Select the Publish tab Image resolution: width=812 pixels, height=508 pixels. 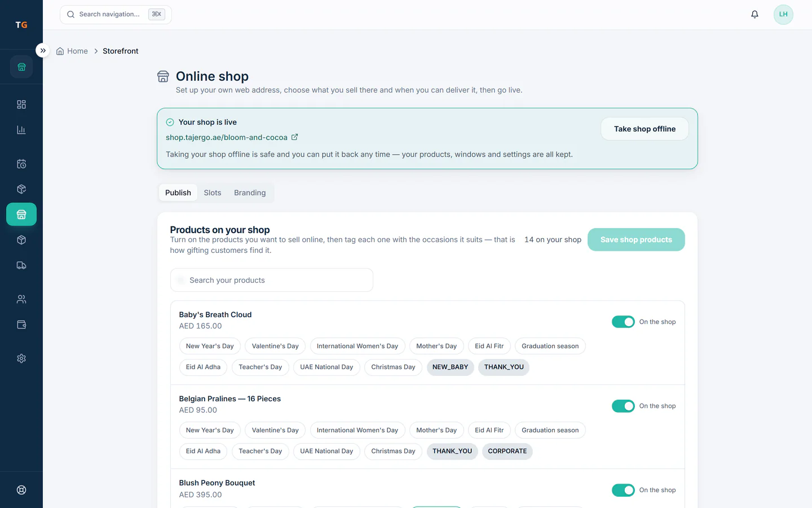point(178,192)
